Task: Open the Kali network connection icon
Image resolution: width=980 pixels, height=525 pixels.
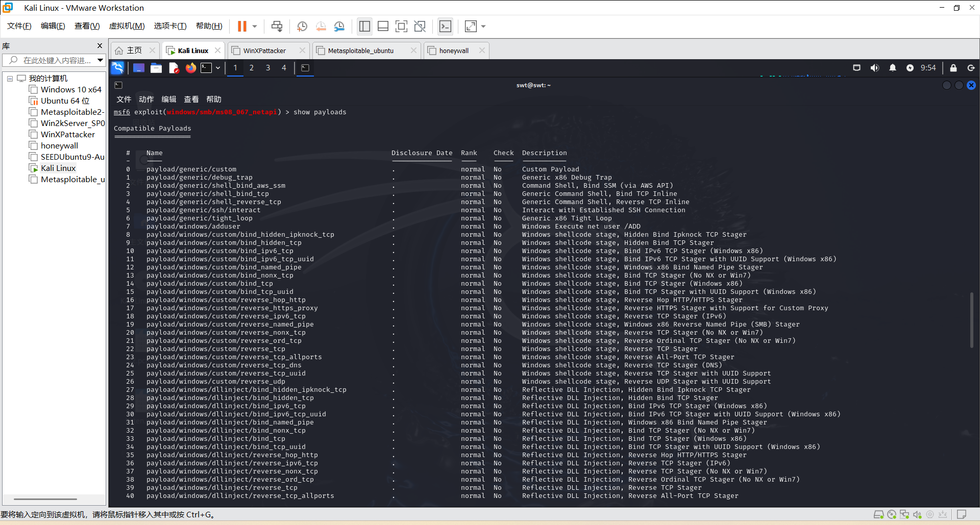Action: pyautogui.click(x=857, y=68)
